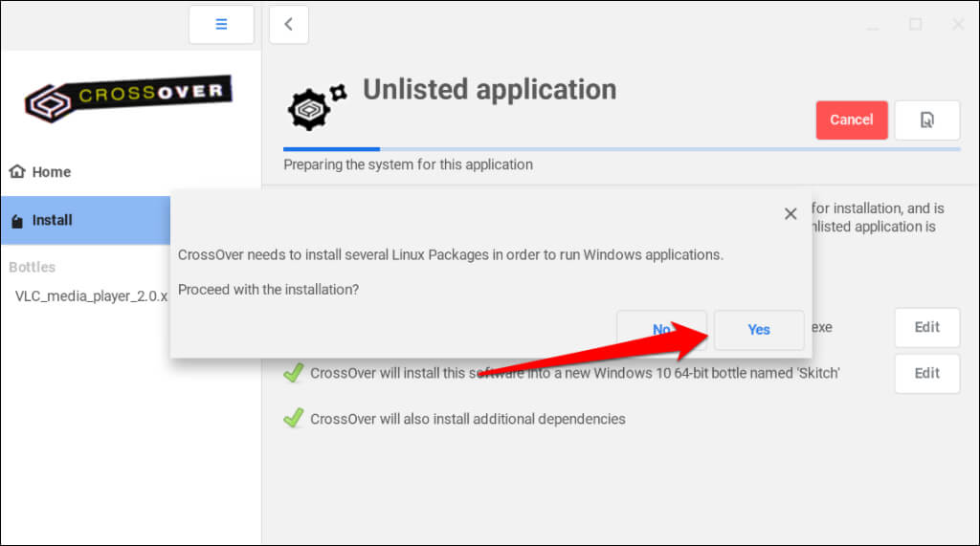Screen dimensions: 980x546
Task: Click the installation progress bar
Action: coord(621,149)
